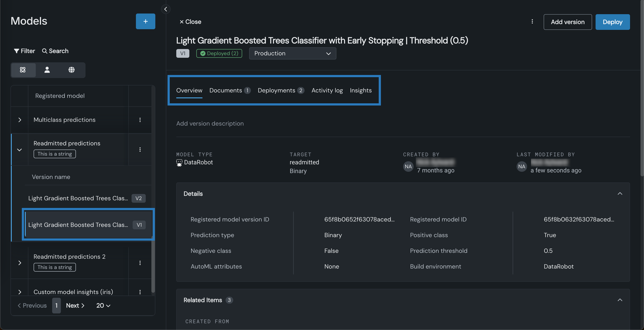The image size is (644, 330).
Task: Open kebab menu for Multiclass predictions
Action: pyautogui.click(x=140, y=120)
